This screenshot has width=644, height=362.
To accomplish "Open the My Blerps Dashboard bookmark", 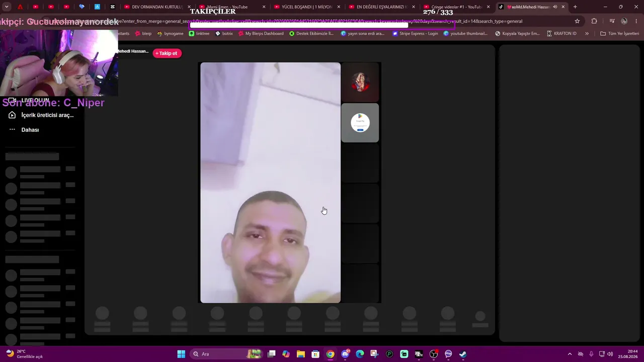I will 261,34.
